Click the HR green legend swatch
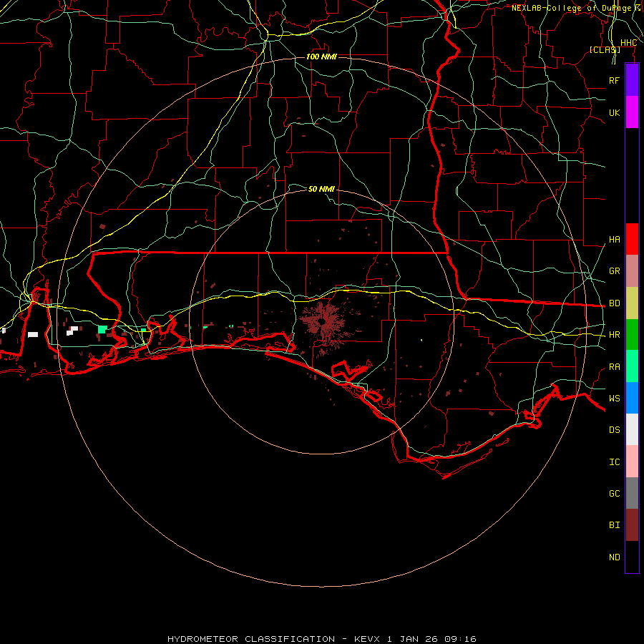This screenshot has width=644, height=644. click(632, 335)
